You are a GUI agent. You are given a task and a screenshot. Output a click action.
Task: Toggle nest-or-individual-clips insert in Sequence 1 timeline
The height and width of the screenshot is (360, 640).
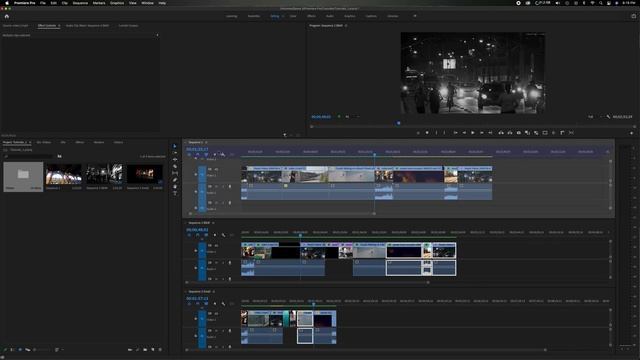(189, 155)
